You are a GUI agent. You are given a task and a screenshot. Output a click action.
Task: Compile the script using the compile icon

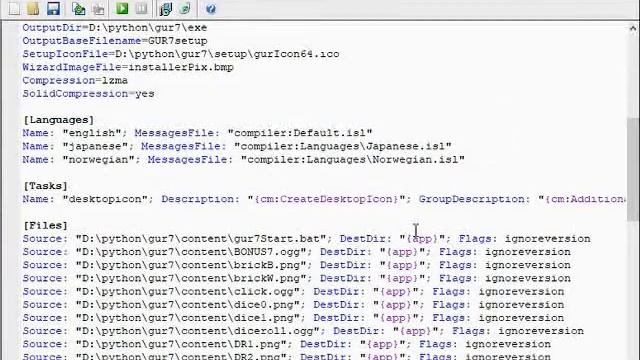coord(78,9)
